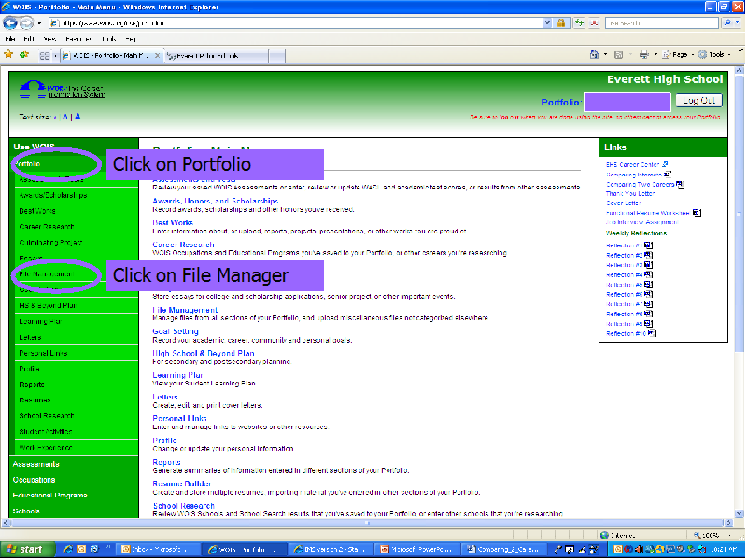Open the Comparing Two Careers link

pos(641,184)
